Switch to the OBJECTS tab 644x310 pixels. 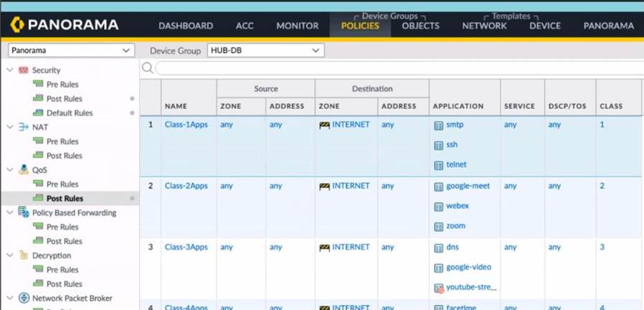point(420,26)
